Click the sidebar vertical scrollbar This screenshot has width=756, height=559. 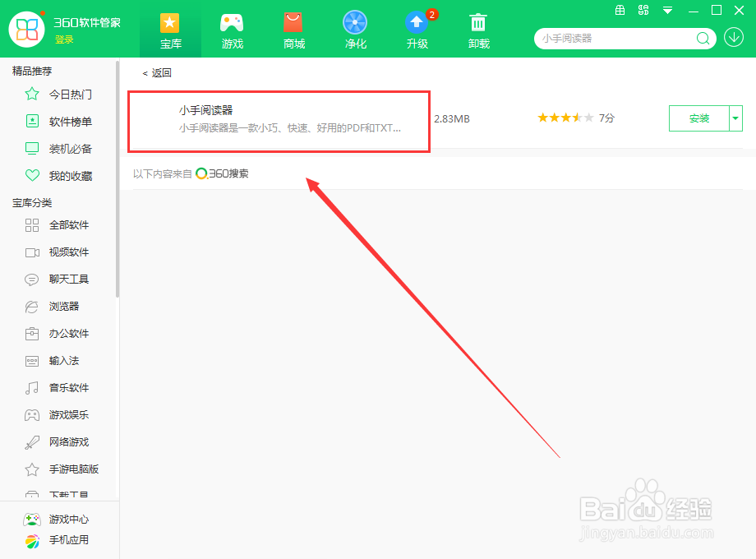pyautogui.click(x=118, y=178)
